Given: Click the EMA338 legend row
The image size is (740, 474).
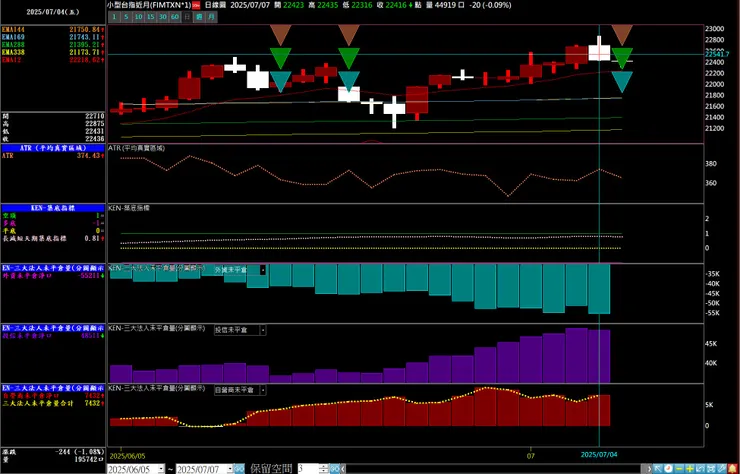Looking at the screenshot, I should pyautogui.click(x=53, y=52).
